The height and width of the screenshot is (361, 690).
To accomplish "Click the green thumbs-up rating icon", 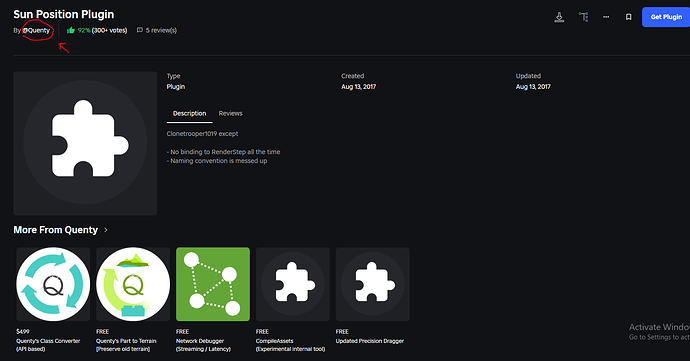I will pyautogui.click(x=70, y=30).
